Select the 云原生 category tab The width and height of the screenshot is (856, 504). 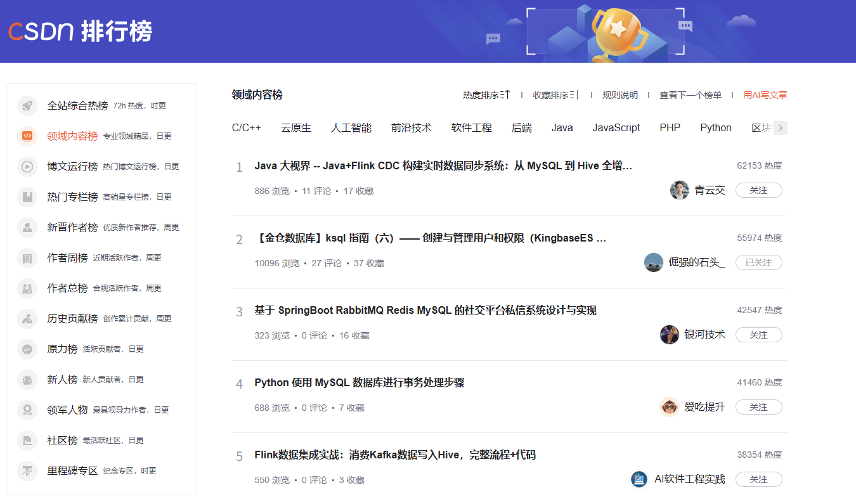coord(296,128)
